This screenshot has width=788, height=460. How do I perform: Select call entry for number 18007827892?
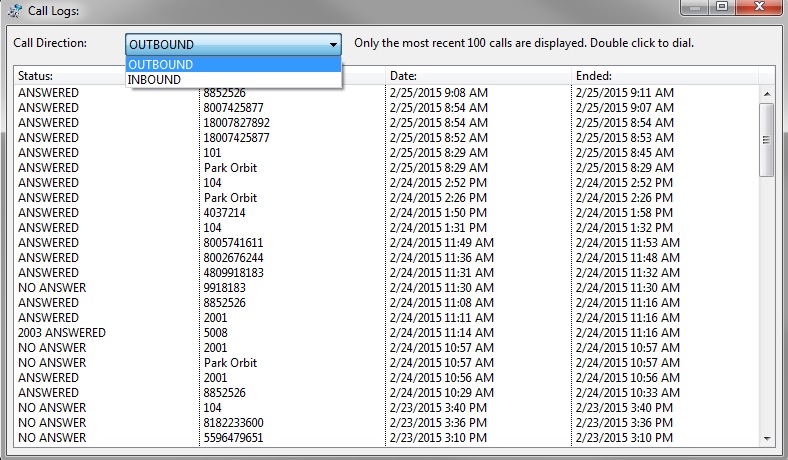point(236,123)
